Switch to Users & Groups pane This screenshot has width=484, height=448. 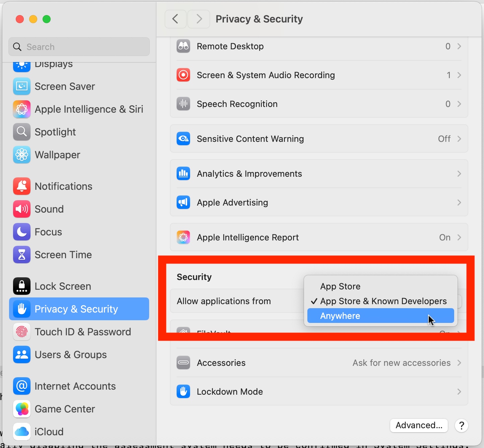pos(79,355)
